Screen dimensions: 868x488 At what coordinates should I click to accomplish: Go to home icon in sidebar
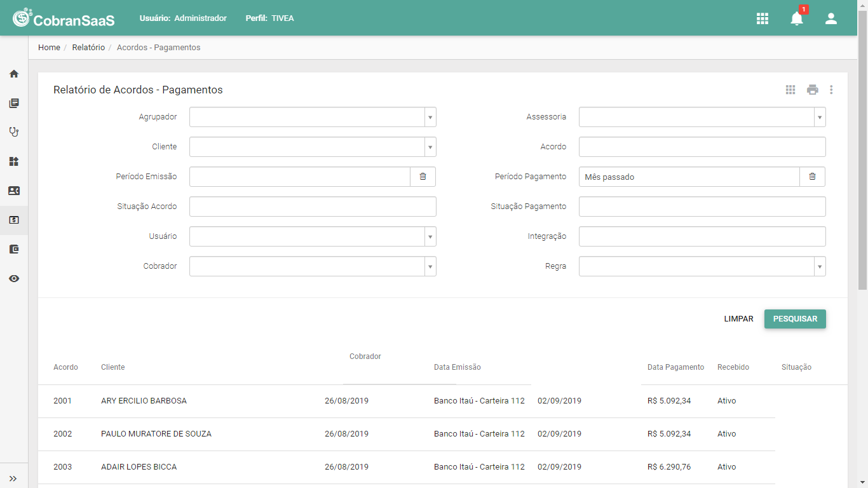14,74
